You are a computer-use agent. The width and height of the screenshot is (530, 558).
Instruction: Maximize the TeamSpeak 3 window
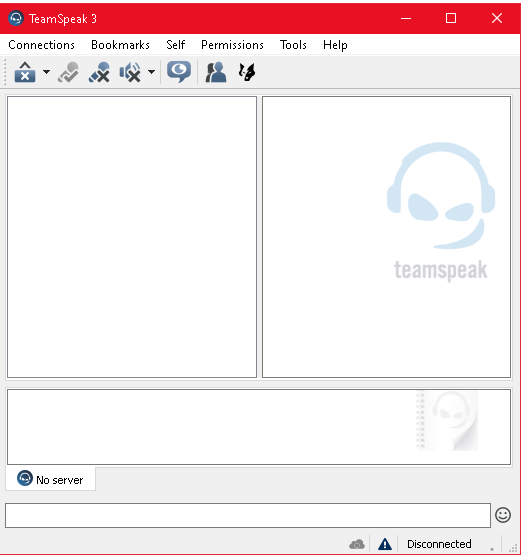click(x=451, y=18)
